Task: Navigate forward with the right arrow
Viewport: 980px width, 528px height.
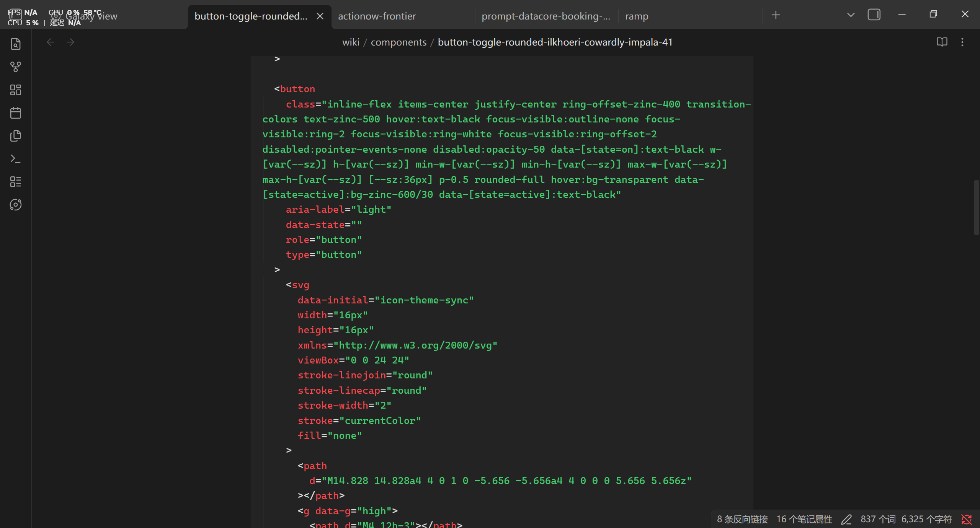Action: point(70,42)
